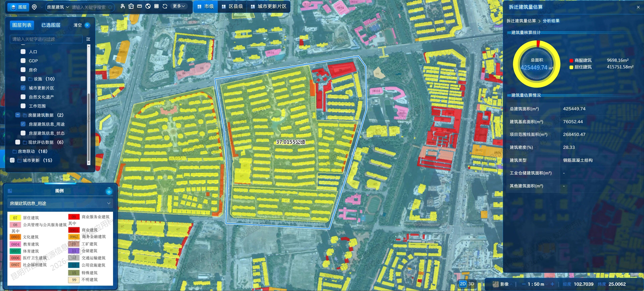Screen dimensions: 644x291
Task: Click the red 09 商业服务业建筑 swatch
Action: coord(74,217)
